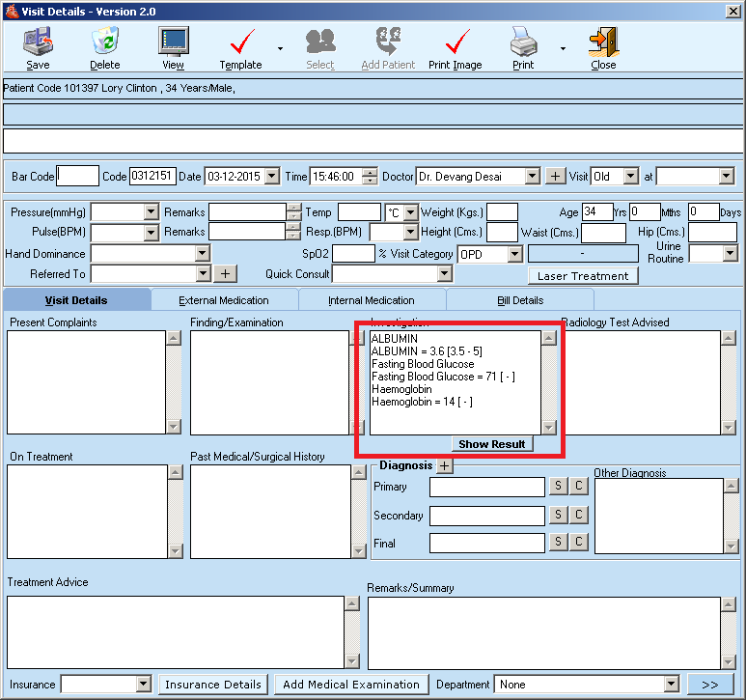Expand the Doctor dropdown list

[x=532, y=176]
